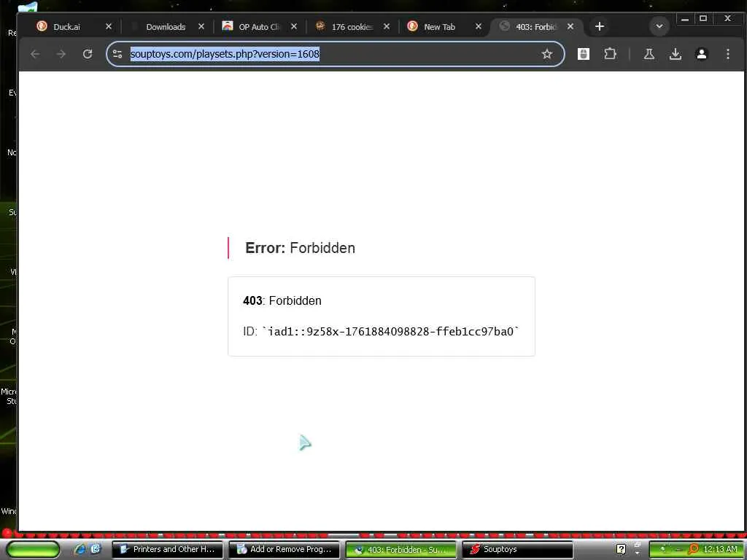The width and height of the screenshot is (747, 560).
Task: Click the Duck.ai tab favicon
Action: click(42, 26)
